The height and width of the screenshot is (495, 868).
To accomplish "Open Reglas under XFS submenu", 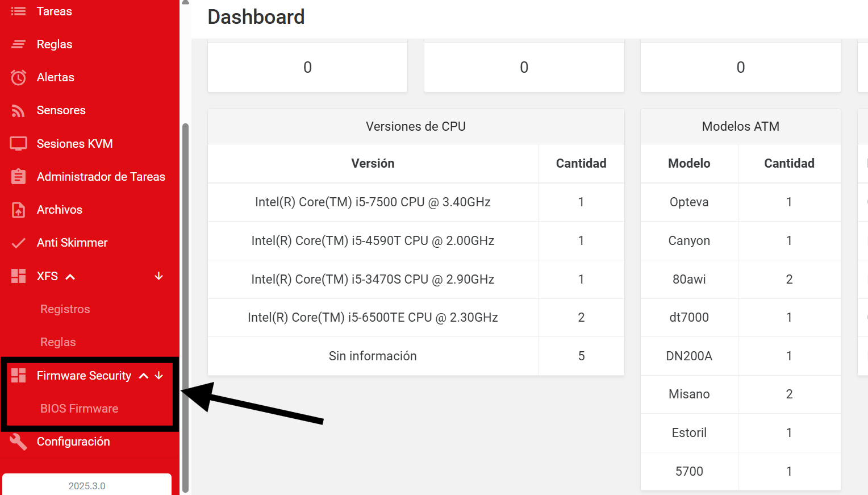I will tap(58, 342).
